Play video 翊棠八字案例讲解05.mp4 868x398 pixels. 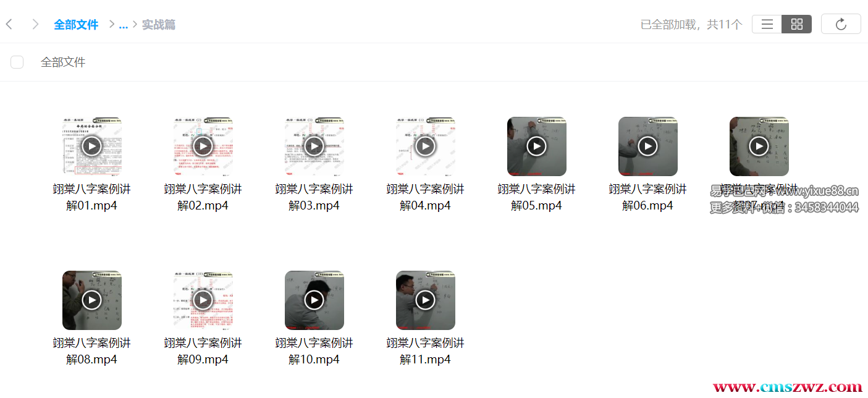tap(537, 146)
